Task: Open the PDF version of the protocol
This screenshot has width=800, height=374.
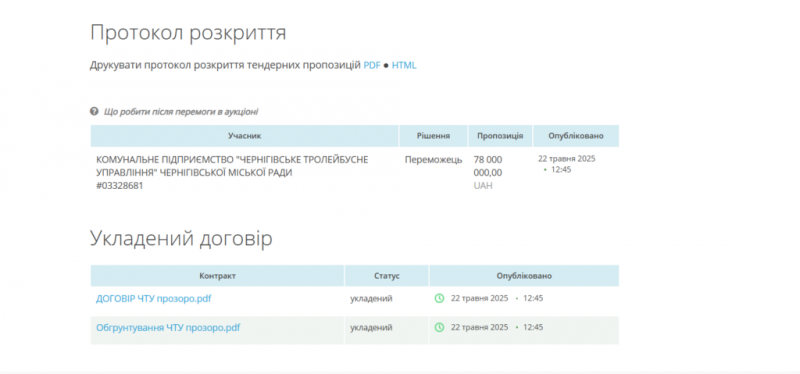Action: point(372,65)
